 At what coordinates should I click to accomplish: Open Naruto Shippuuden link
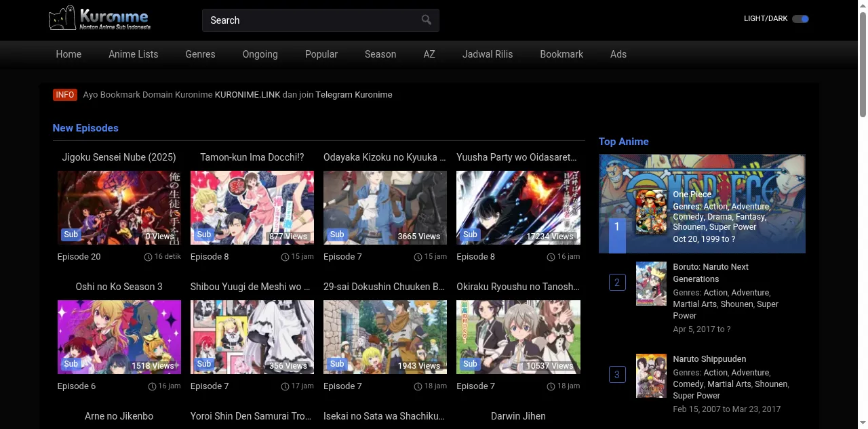click(x=709, y=359)
